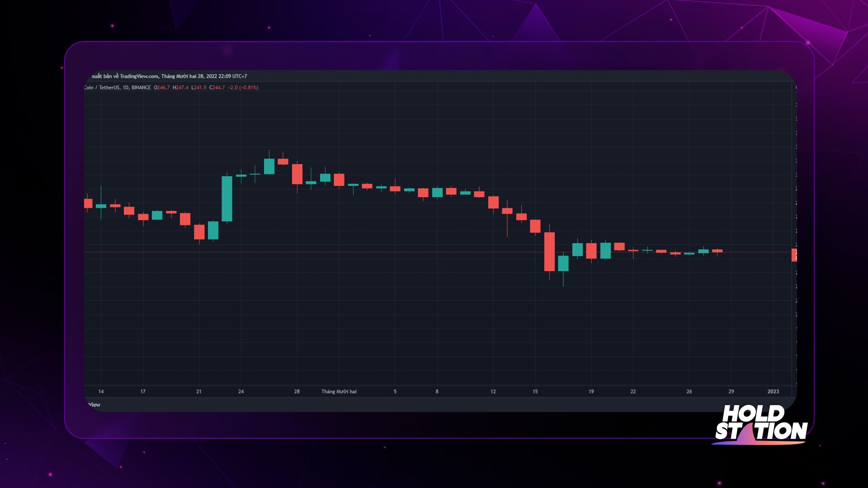Select the 'Coin / TetherUS, 1D, BINANCE' symbol label

[118, 88]
